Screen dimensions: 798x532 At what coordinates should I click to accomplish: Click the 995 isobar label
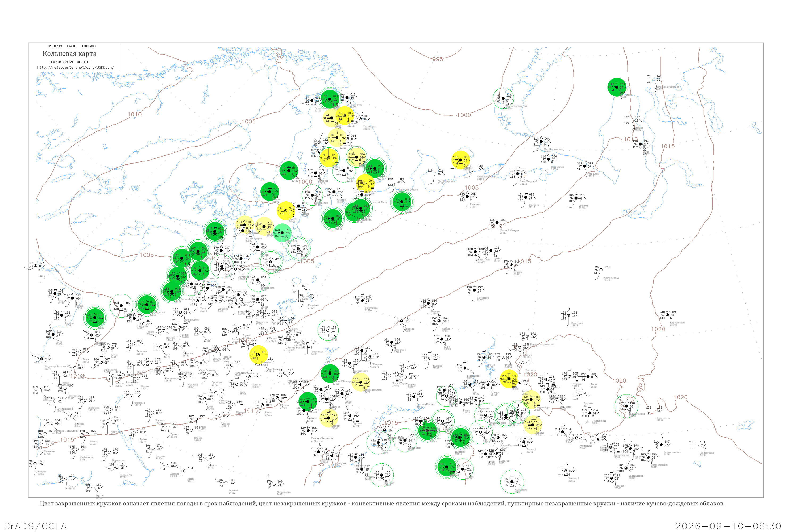coord(438,59)
